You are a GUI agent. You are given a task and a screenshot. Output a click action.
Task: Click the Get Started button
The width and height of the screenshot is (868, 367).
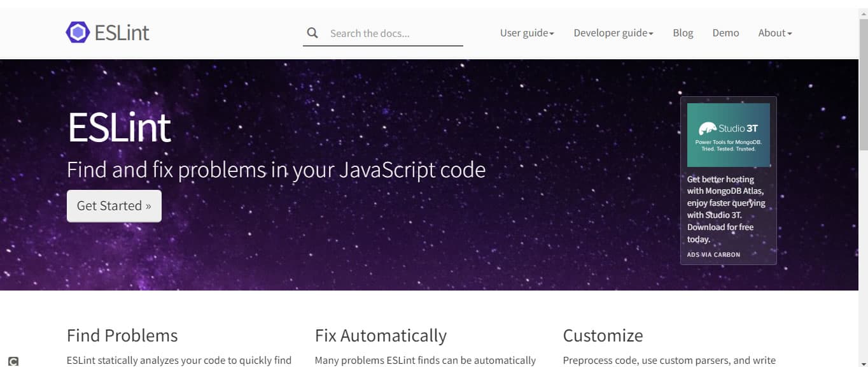click(114, 206)
